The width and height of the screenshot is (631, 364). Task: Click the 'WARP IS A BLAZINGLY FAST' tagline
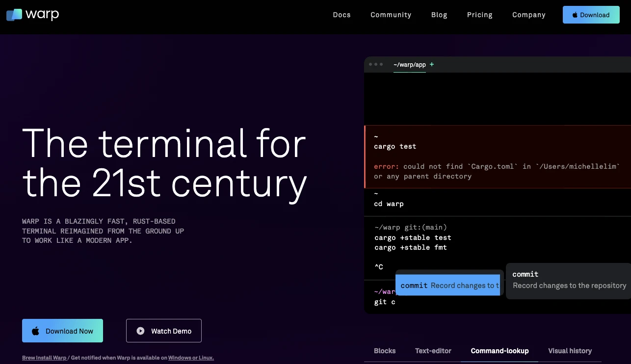[x=103, y=231]
